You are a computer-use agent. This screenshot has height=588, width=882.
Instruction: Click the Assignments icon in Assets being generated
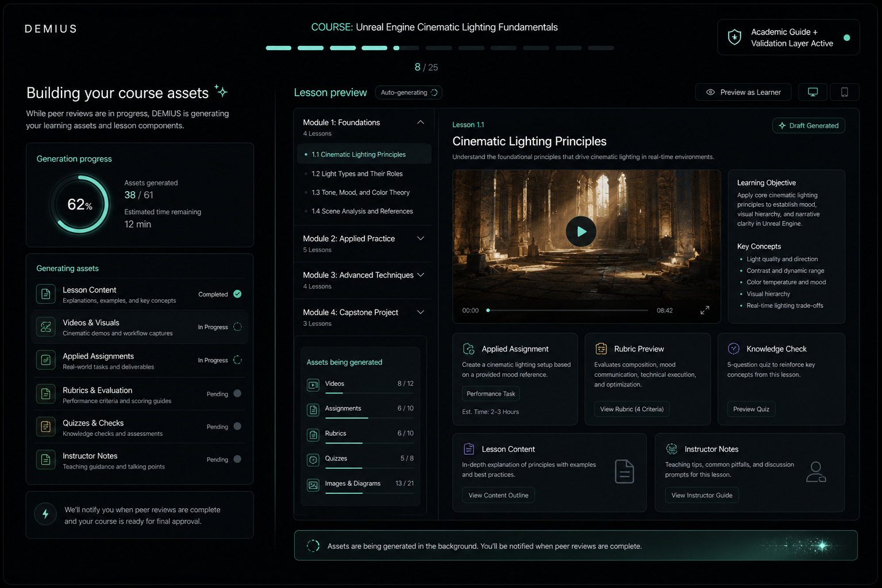tap(313, 409)
